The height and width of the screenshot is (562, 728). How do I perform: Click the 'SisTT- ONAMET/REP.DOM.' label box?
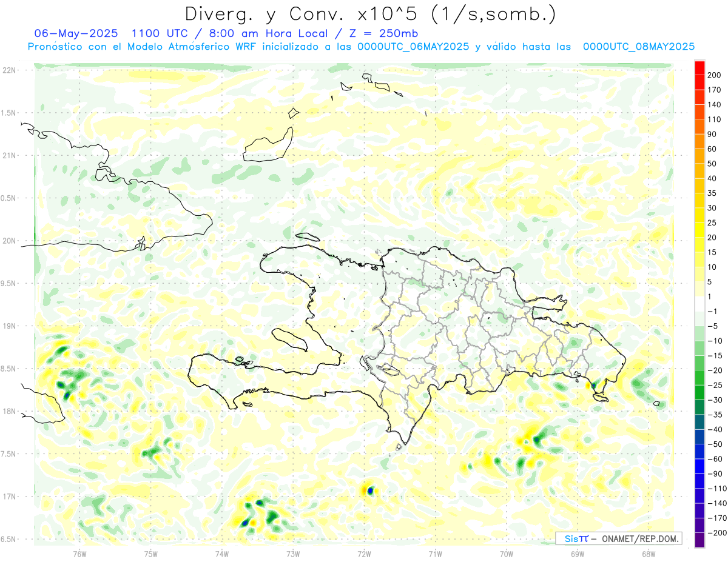(618, 538)
